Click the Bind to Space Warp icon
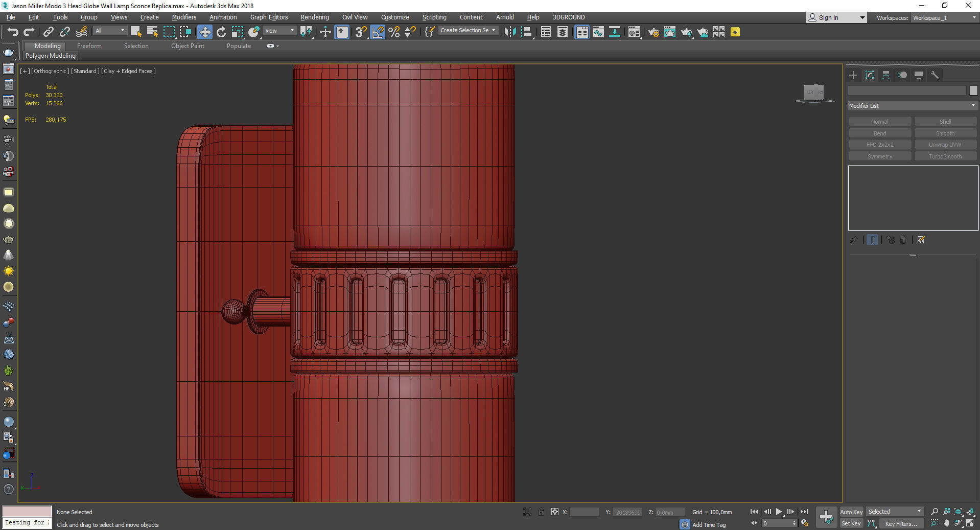The height and width of the screenshot is (530, 980). pos(81,32)
